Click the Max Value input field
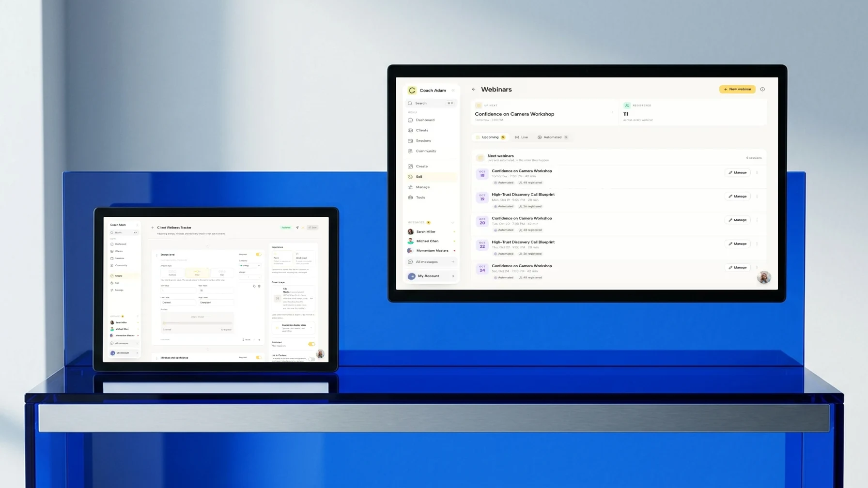 click(216, 290)
